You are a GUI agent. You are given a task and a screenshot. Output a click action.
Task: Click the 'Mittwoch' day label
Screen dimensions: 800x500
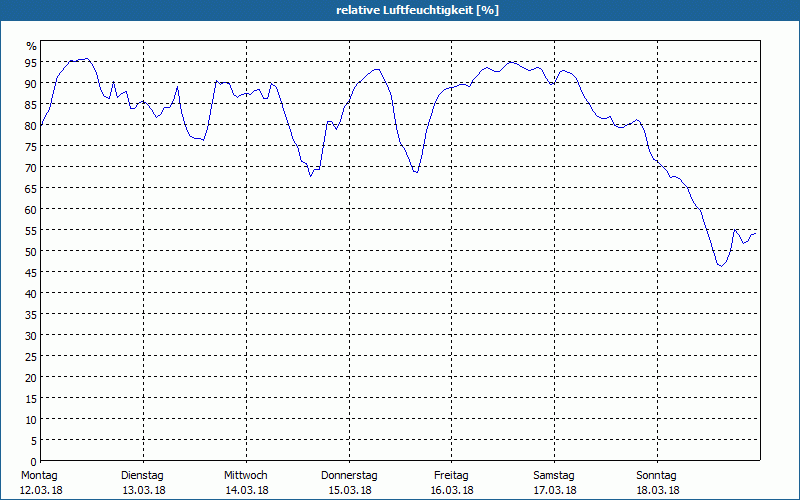click(246, 475)
